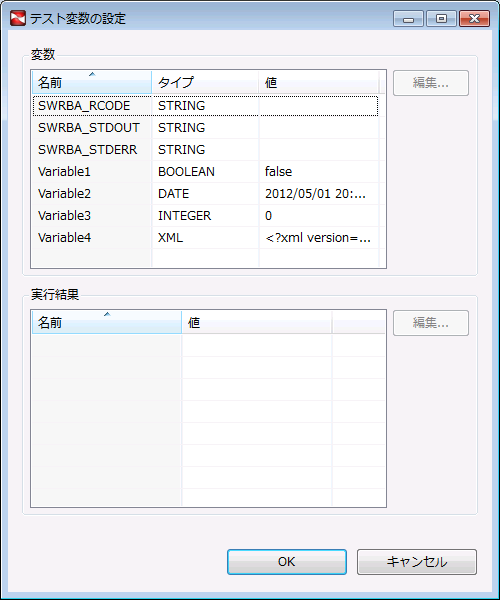Sort results by 名前 column header
The height and width of the screenshot is (600, 500).
click(x=107, y=322)
